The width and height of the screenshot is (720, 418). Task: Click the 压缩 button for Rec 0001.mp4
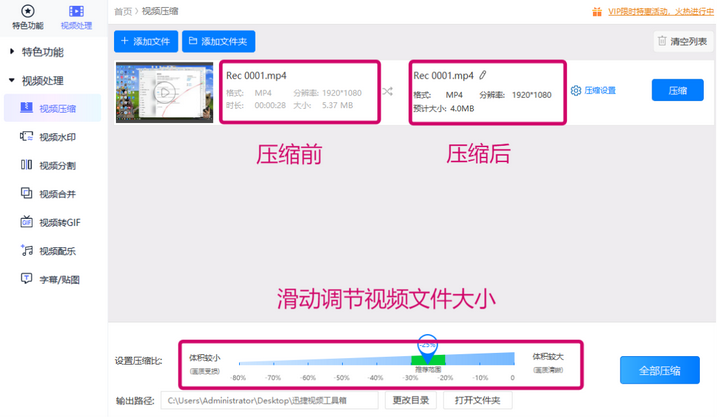[x=677, y=90]
